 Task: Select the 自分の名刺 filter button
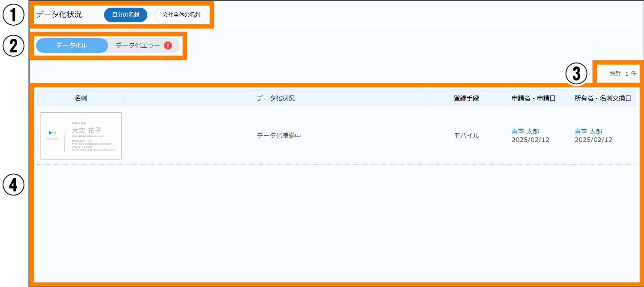125,15
